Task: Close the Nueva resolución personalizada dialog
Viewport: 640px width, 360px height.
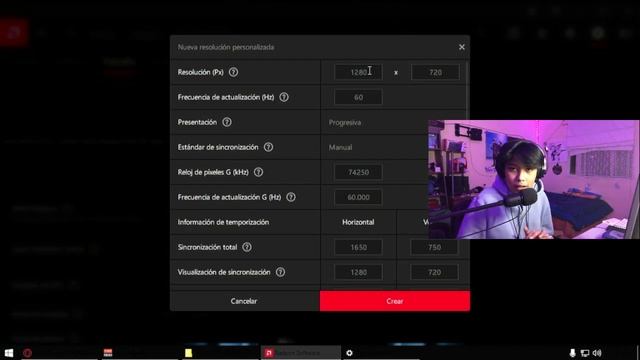Action: click(462, 47)
